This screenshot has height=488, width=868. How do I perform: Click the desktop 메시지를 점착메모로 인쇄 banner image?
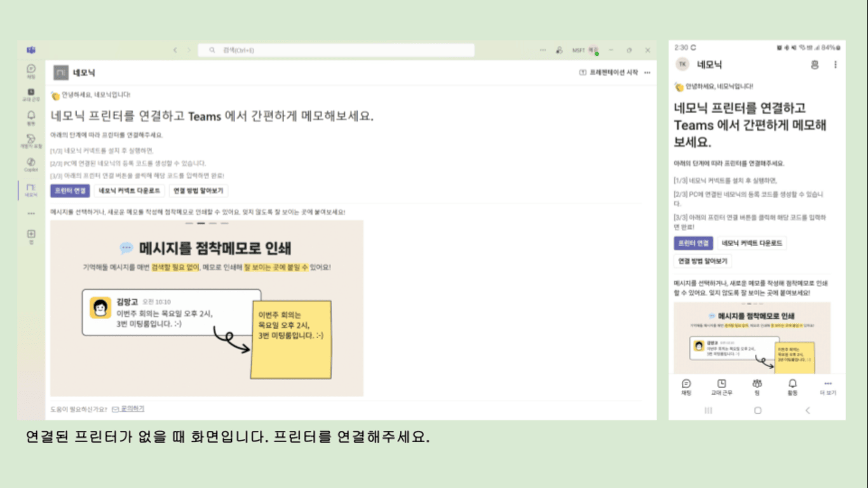207,308
